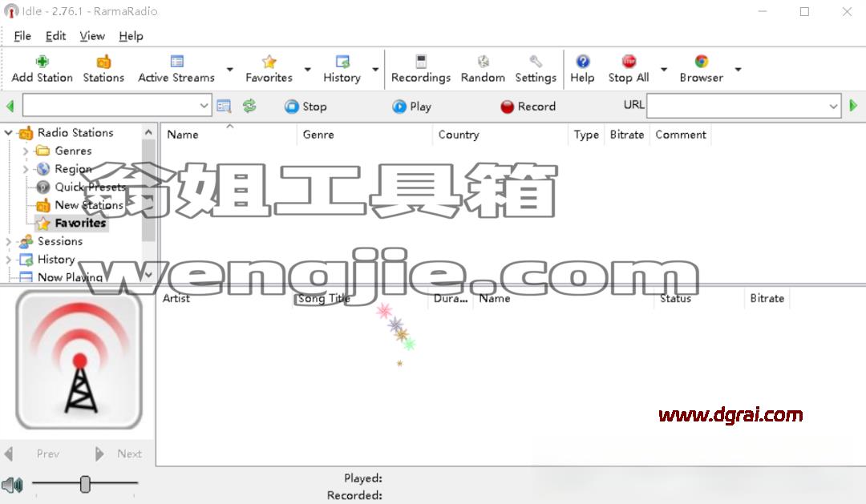This screenshot has width=866, height=504.
Task: Start recording with the Record button
Action: click(x=528, y=107)
